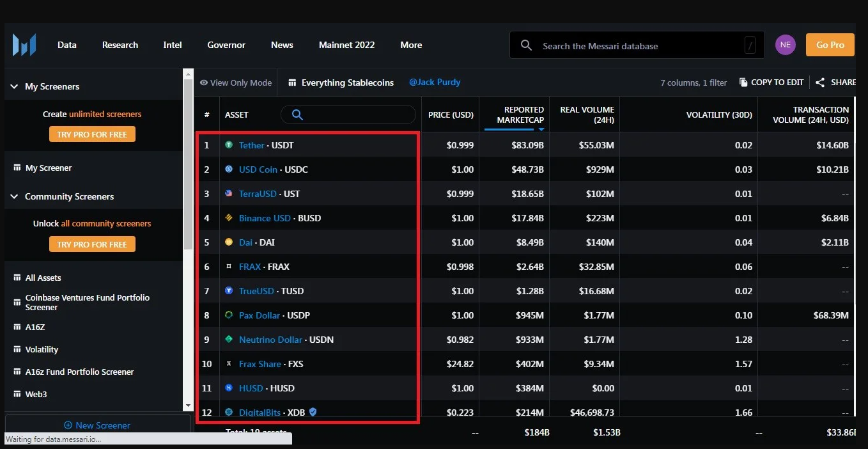Click TRY PRO FOR FREE under Community Screeners
868x449 pixels.
coord(92,244)
